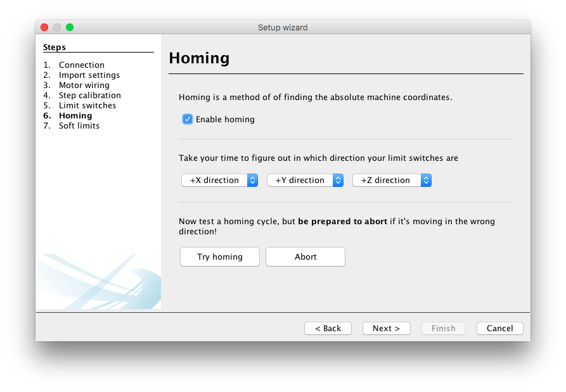Cancel the setup wizard
This screenshot has width=566, height=392.
tap(499, 328)
